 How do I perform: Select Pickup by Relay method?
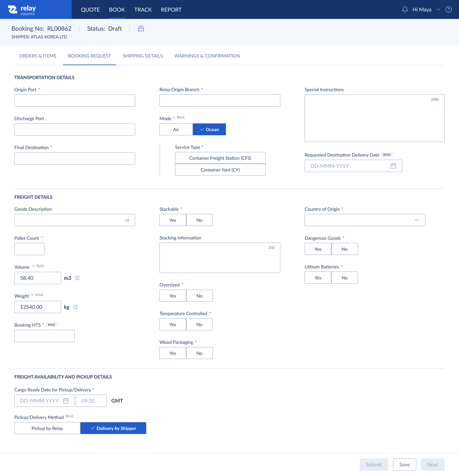point(47,428)
